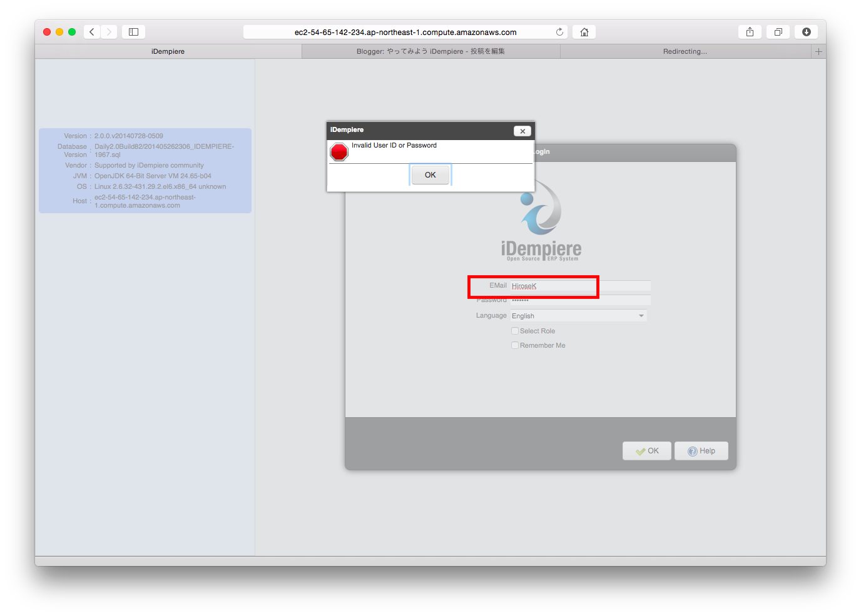Click the Supported by iDempiere community text

149,165
